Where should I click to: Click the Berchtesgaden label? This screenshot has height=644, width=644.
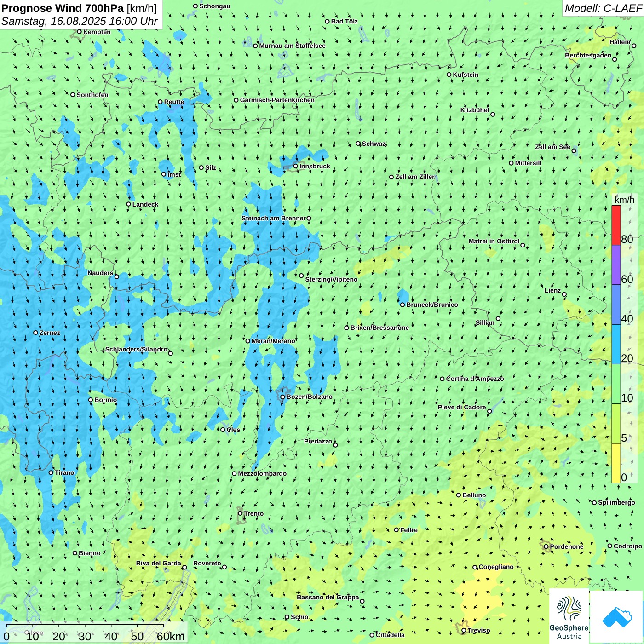click(588, 55)
